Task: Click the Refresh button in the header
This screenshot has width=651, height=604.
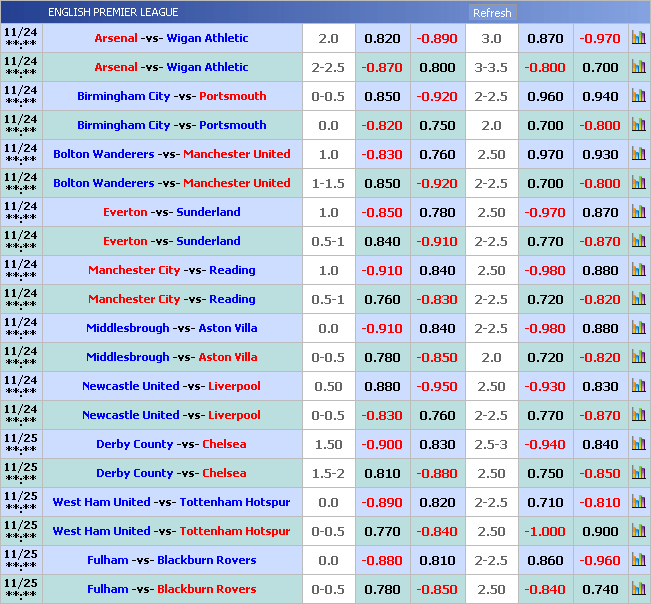Action: point(492,13)
